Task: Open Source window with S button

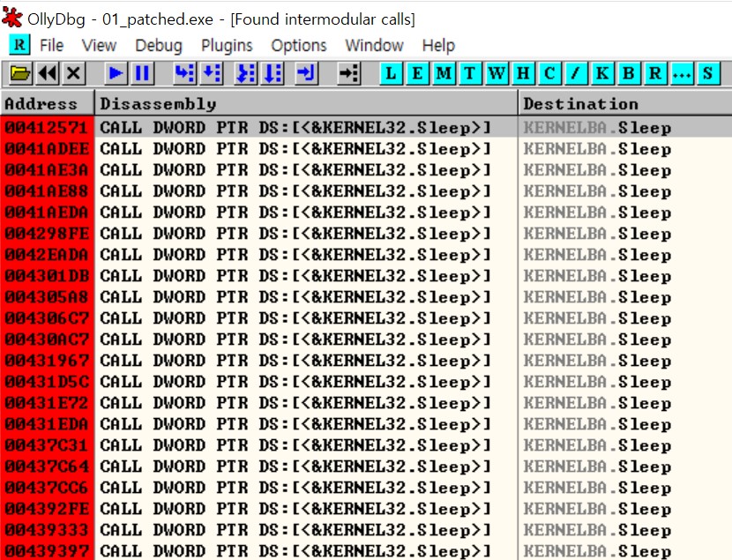Action: tap(707, 74)
